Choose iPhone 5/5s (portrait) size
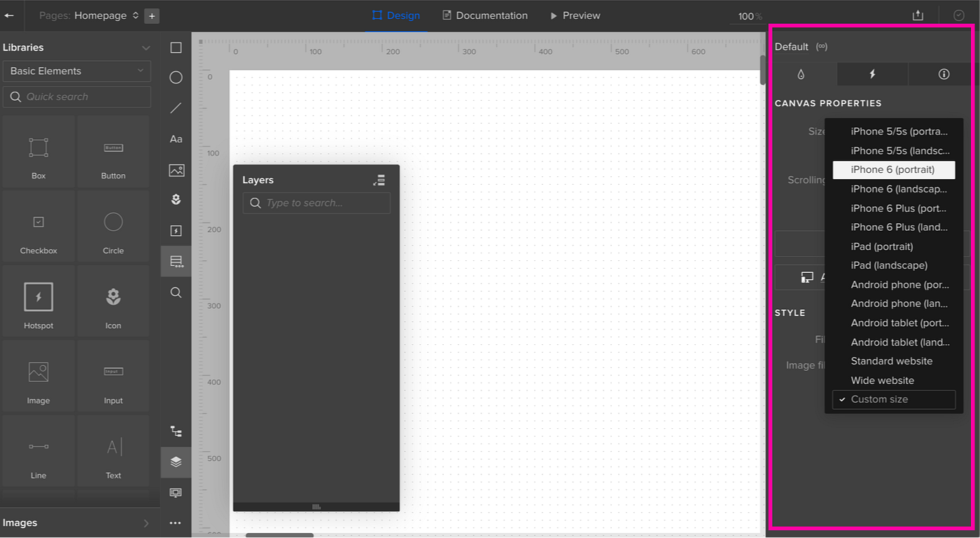Image resolution: width=980 pixels, height=538 pixels. coord(894,132)
